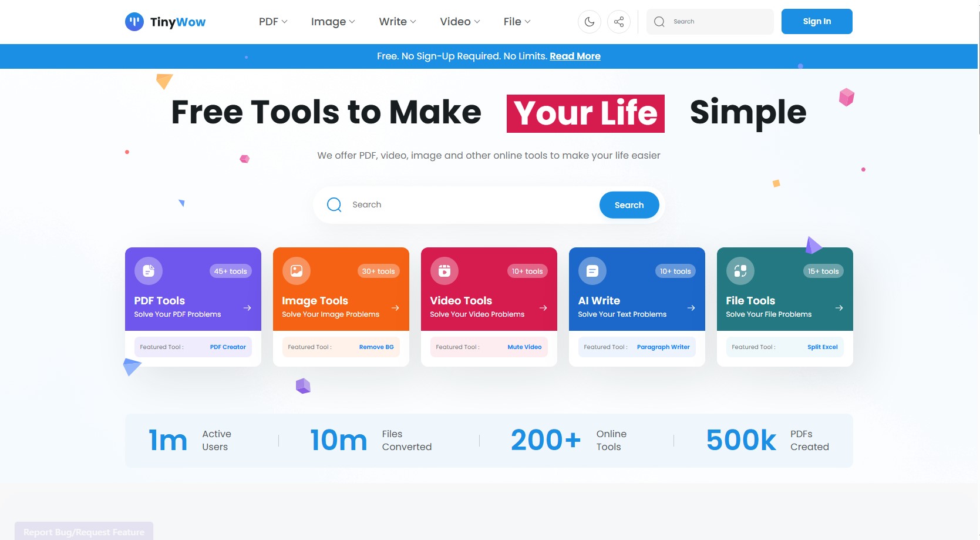980x540 pixels.
Task: Click the arrow on PDF Tools card
Action: pos(247,308)
